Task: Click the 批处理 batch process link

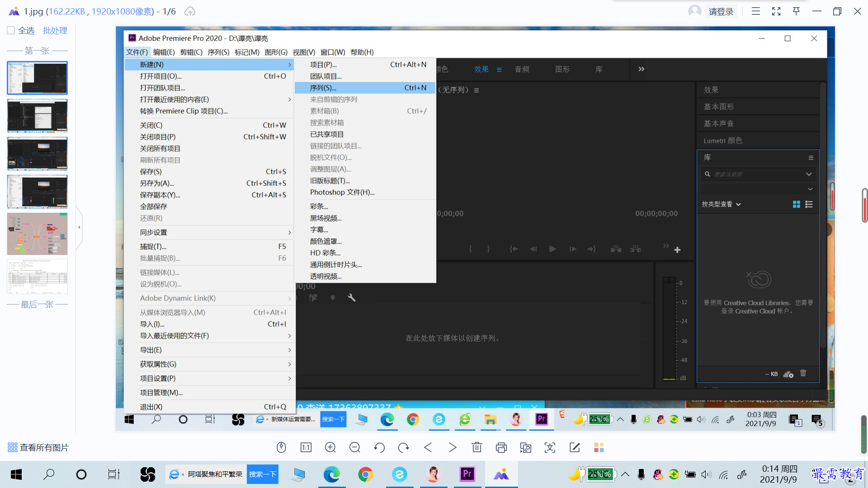Action: 55,30
